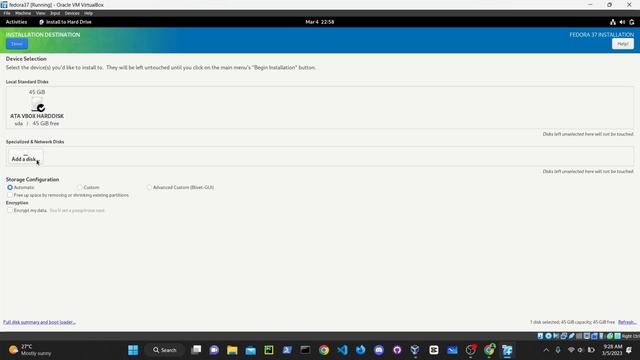The width and height of the screenshot is (640, 360).
Task: Launch Google Chrome from the taskbar
Action: click(324, 350)
